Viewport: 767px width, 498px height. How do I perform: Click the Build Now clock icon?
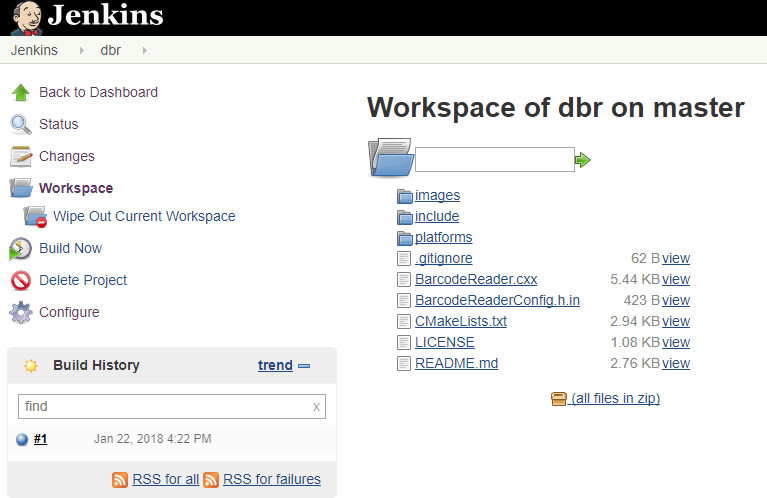pos(21,249)
